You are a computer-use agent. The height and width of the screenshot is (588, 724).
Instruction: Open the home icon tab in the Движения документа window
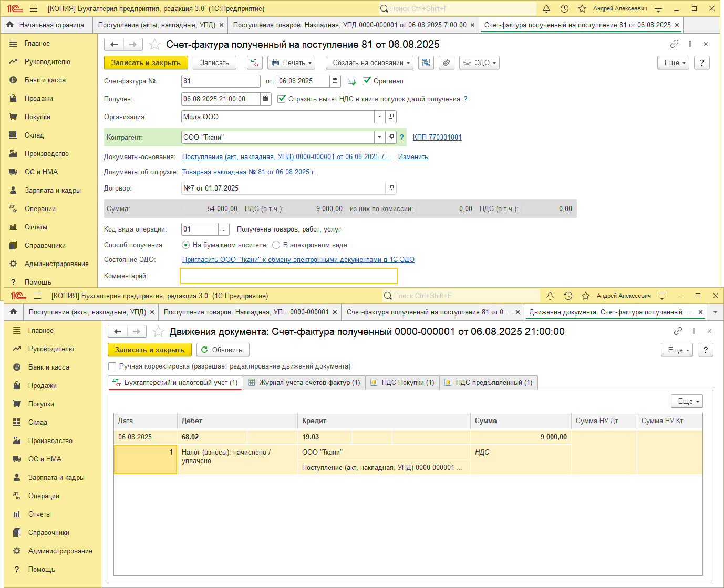[14, 312]
